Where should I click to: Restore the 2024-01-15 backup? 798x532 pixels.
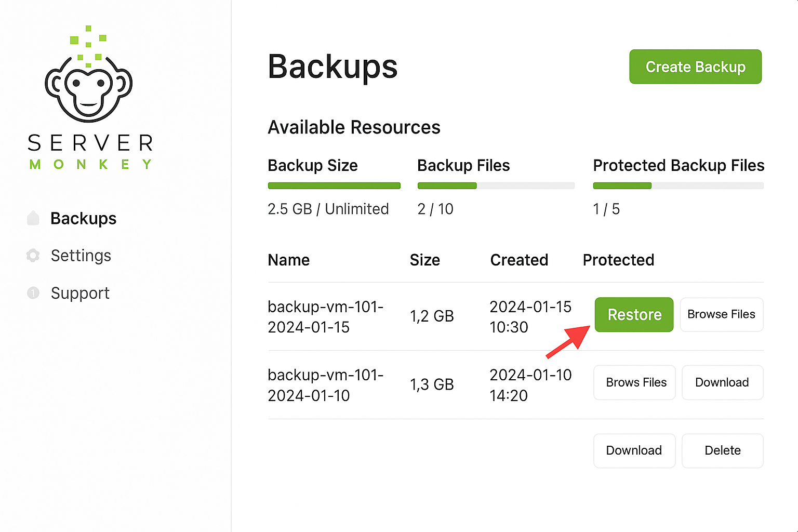coord(634,315)
